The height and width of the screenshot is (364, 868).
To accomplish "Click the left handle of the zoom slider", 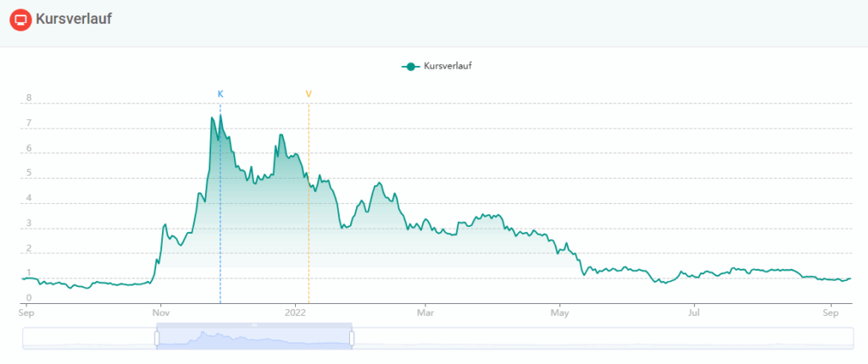I will (157, 338).
